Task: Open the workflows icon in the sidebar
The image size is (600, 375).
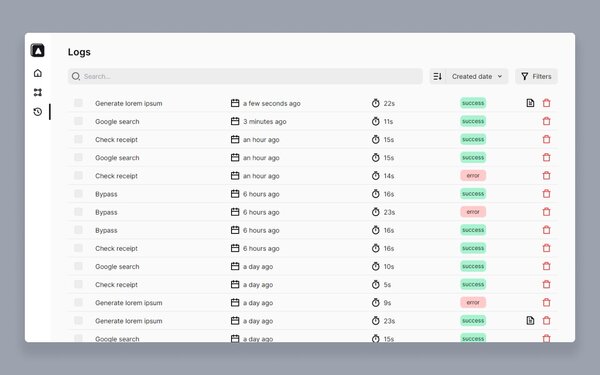Action: point(38,92)
